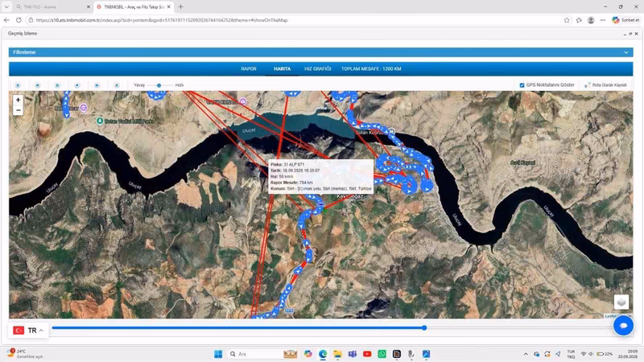Show hidden system tray icons
Viewport: 644px width, 362px height.
pyautogui.click(x=526, y=354)
